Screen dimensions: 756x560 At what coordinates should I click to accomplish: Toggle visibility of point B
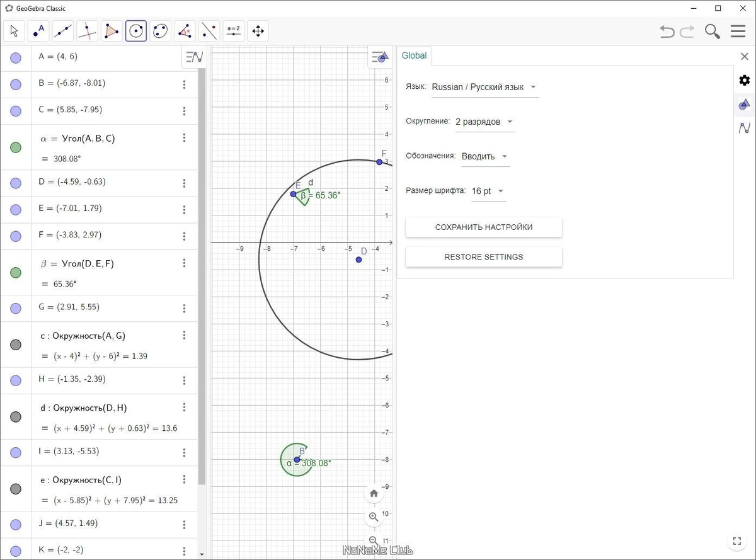tap(16, 84)
